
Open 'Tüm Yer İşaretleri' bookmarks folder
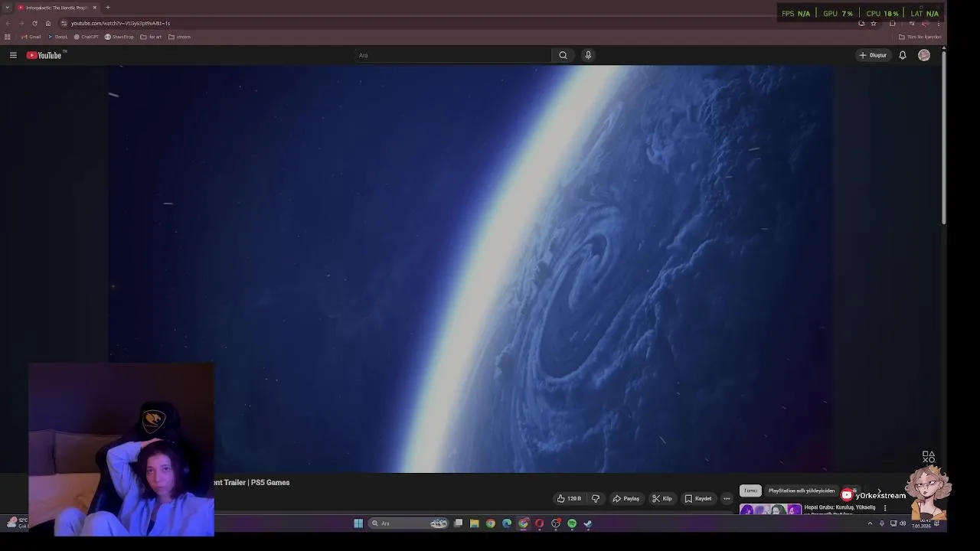920,37
